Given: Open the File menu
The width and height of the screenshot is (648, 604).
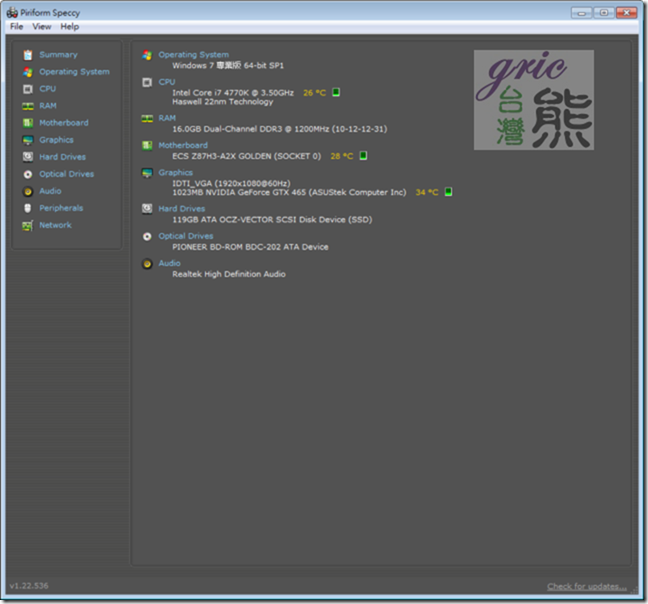Looking at the screenshot, I should pos(17,26).
